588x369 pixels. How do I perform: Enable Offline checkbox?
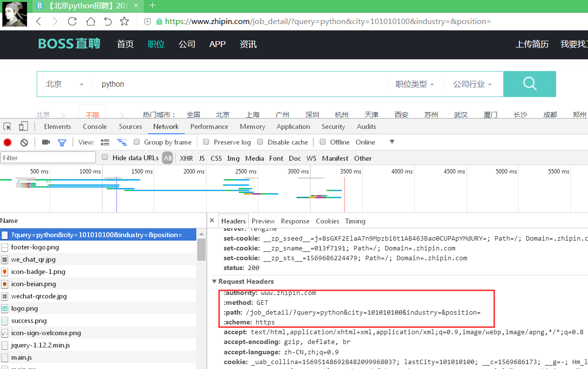pos(323,142)
